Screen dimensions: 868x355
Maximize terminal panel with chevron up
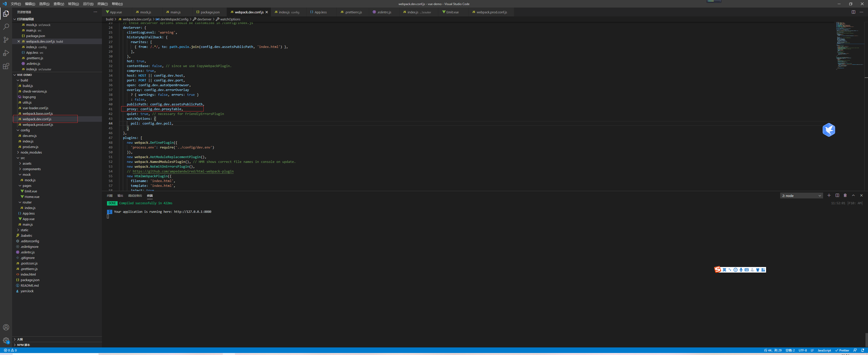point(853,195)
